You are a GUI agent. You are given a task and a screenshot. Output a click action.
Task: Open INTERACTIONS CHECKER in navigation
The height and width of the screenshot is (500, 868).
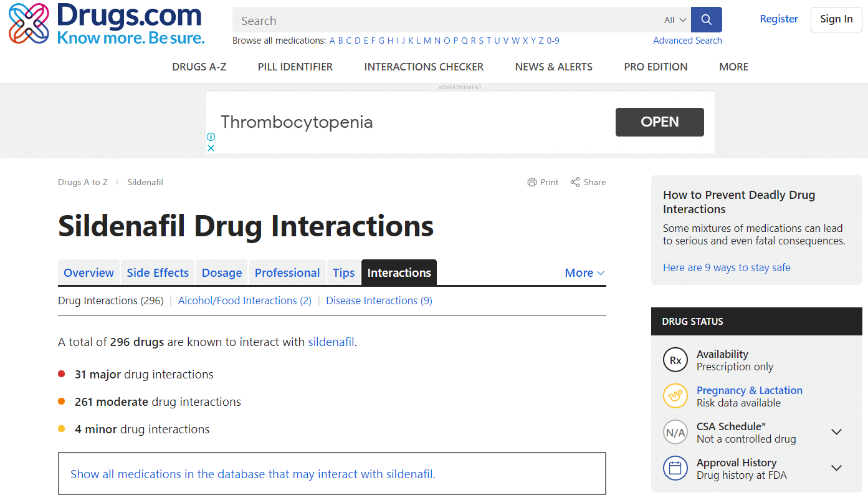pyautogui.click(x=424, y=67)
